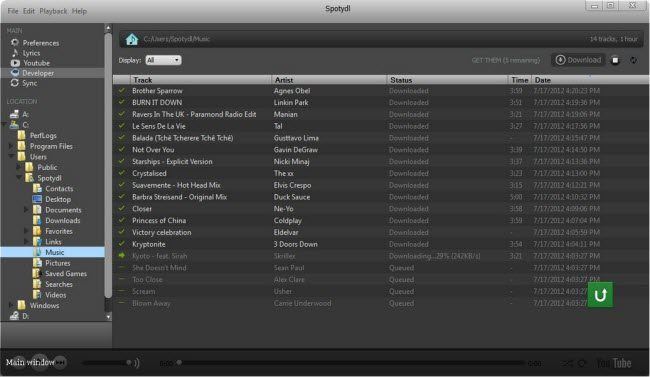This screenshot has height=377, width=650.
Task: Select the Windows folder in tree
Action: pos(44,306)
